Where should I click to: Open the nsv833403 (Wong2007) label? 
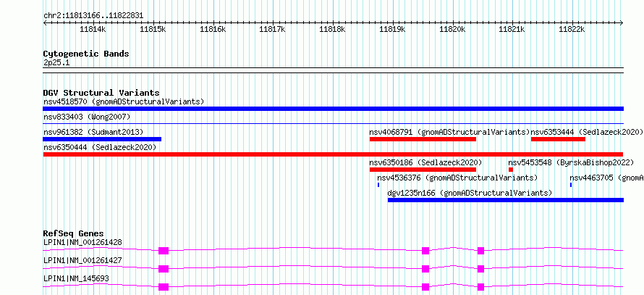(87, 117)
